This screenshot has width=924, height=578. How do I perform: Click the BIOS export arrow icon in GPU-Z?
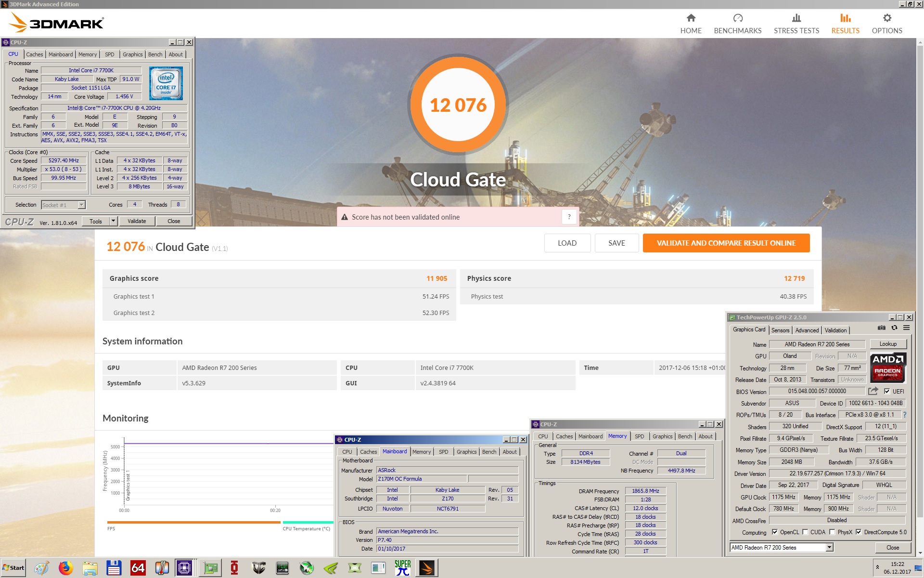click(873, 391)
